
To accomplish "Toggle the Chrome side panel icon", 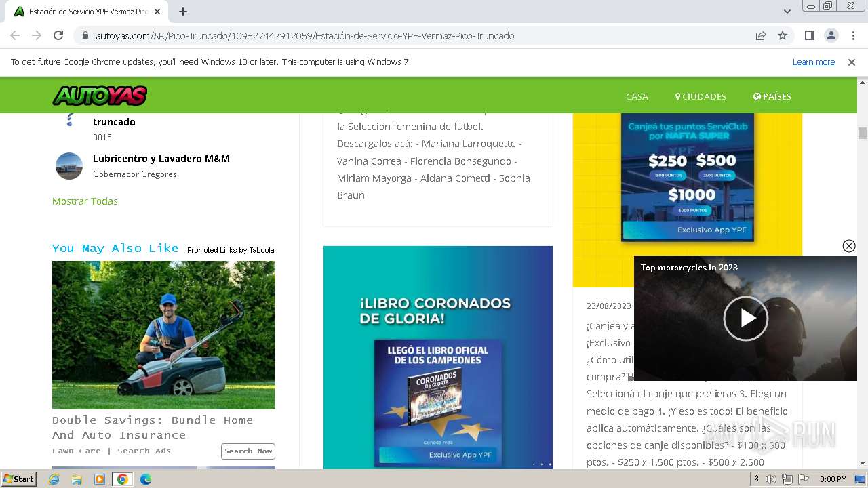I will (x=809, y=36).
